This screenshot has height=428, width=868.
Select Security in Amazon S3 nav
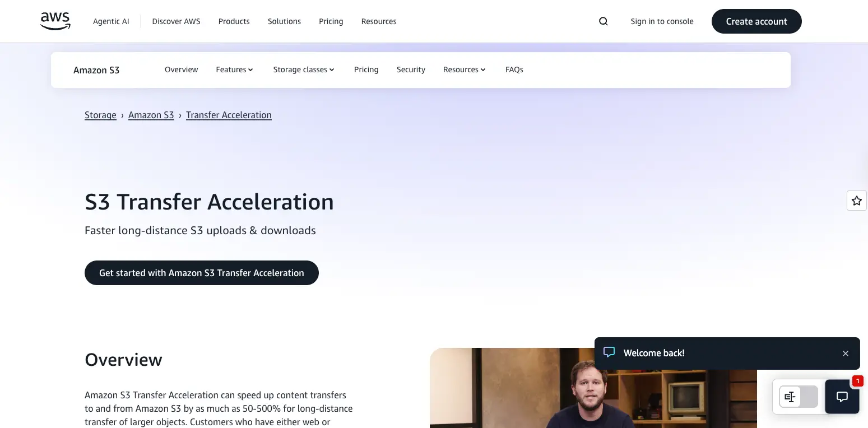[411, 69]
